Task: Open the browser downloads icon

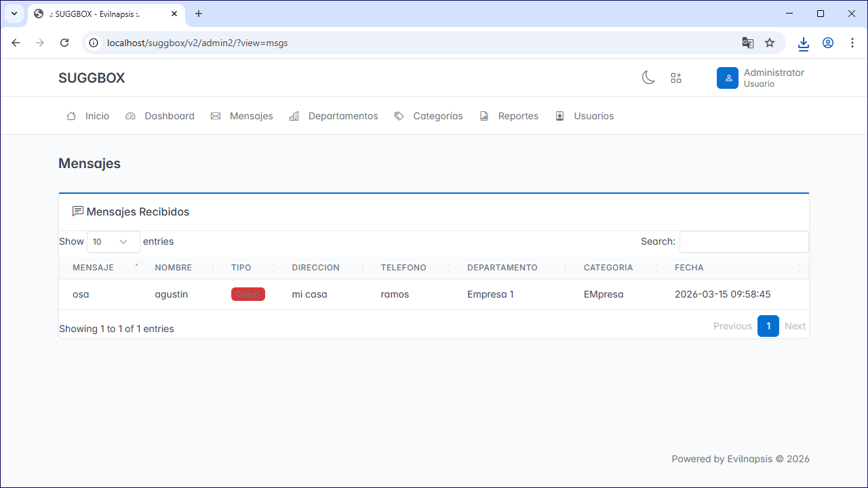Action: [x=804, y=43]
